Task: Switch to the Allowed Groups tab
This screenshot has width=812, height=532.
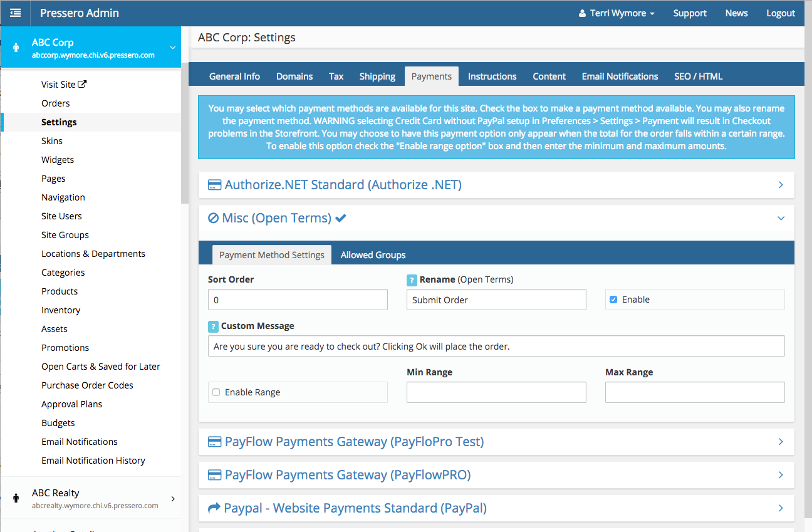Action: [373, 255]
